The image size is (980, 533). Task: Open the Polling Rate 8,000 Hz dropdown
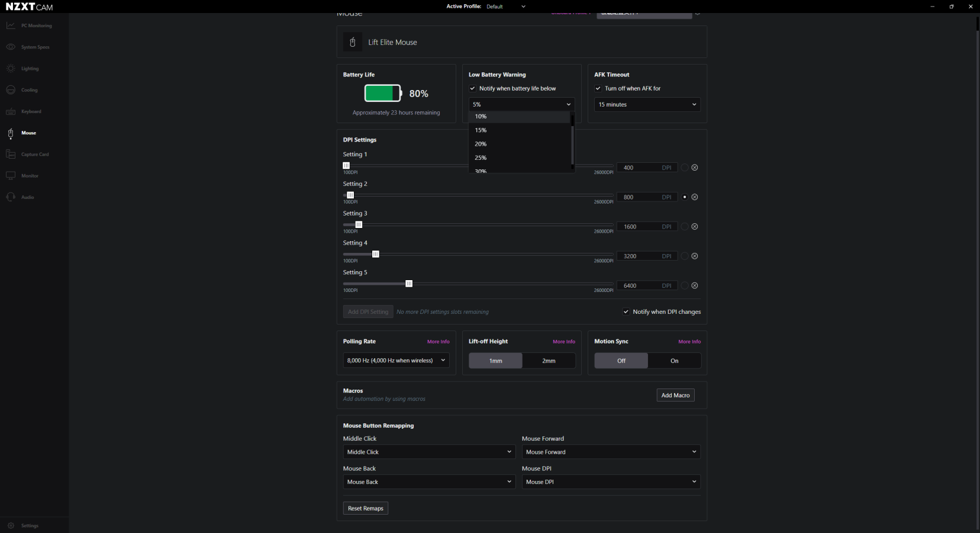click(396, 360)
